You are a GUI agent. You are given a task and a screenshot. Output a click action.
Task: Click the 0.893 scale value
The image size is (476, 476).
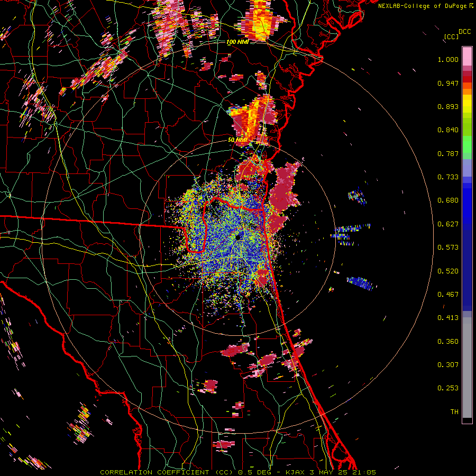[x=448, y=106]
